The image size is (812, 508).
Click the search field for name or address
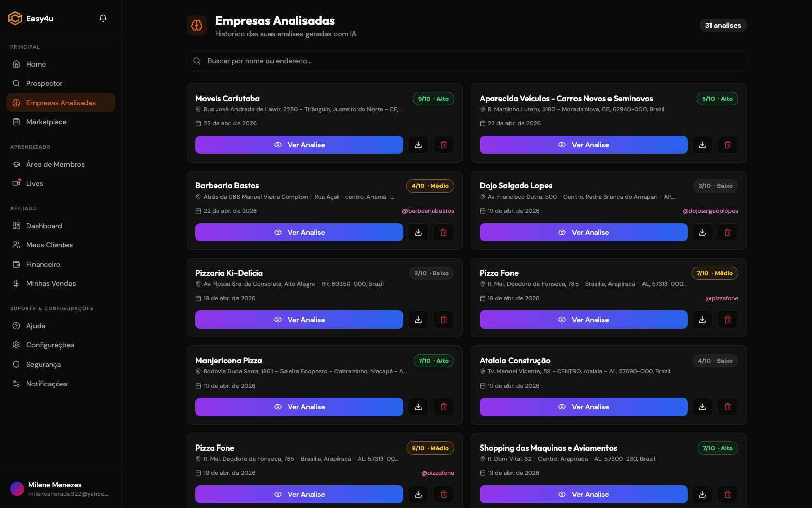467,61
